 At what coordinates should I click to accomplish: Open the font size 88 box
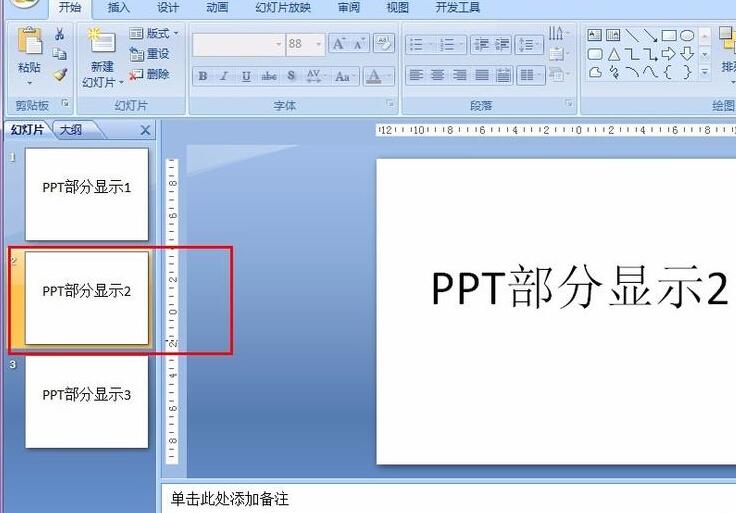[305, 44]
